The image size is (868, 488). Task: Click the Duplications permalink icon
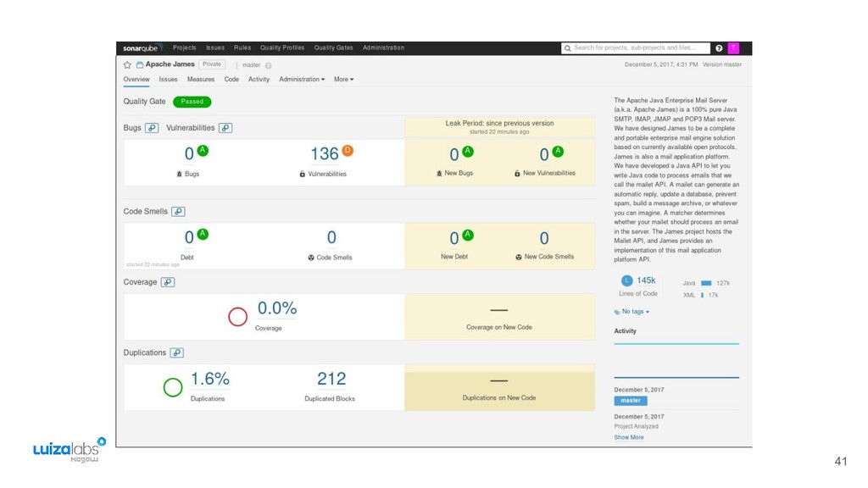pyautogui.click(x=176, y=352)
